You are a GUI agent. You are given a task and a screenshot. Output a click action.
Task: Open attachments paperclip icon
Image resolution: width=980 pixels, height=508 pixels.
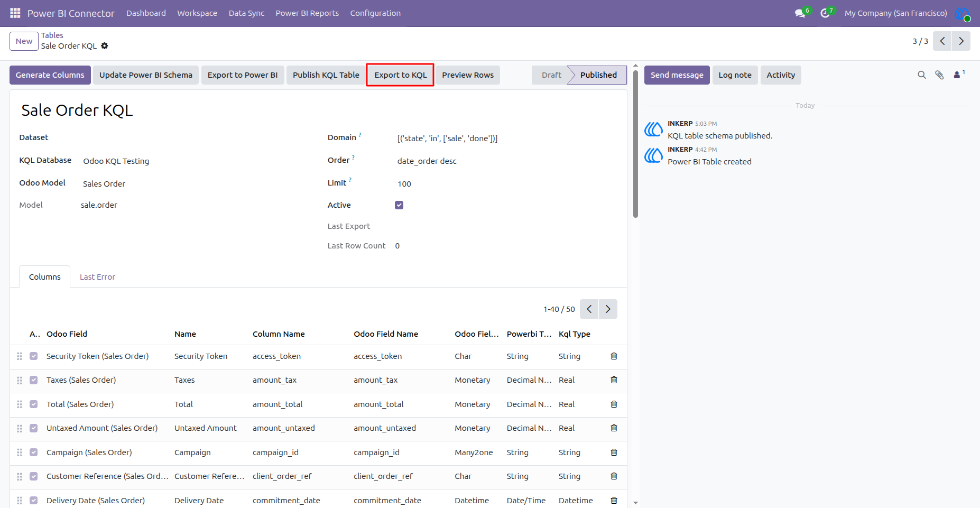click(939, 75)
